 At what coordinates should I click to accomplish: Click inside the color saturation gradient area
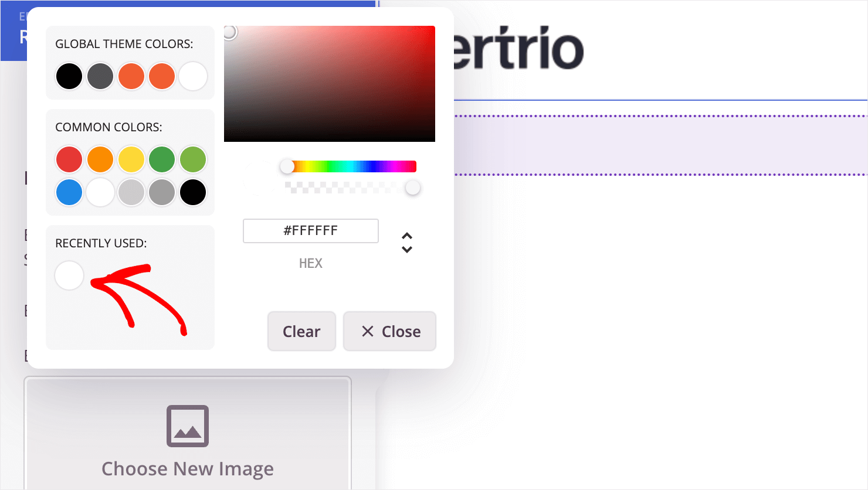(330, 84)
